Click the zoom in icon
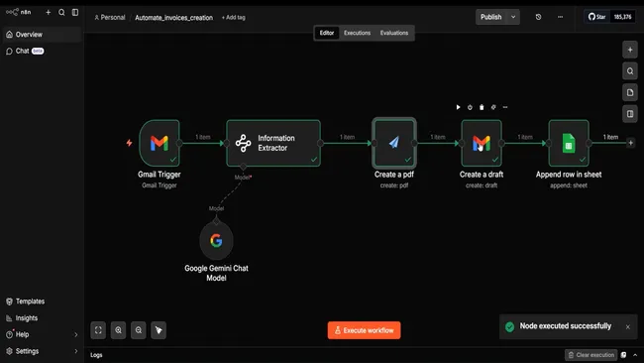 [x=118, y=330]
